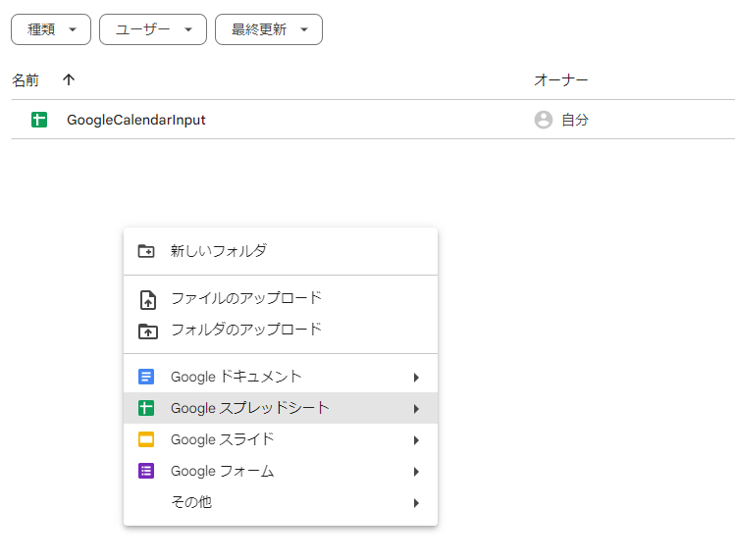The width and height of the screenshot is (735, 560).
Task: Click the blue Google Docs icon
Action: [146, 377]
